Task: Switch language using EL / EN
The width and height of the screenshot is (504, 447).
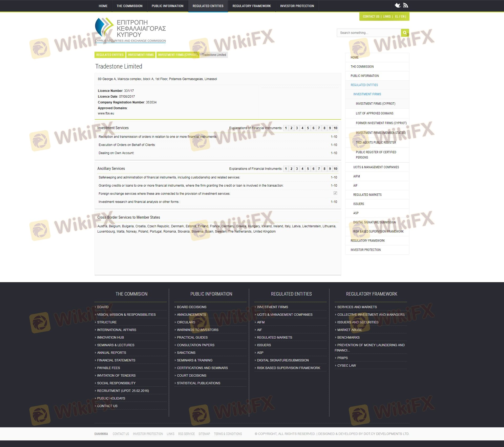Action: pyautogui.click(x=400, y=17)
